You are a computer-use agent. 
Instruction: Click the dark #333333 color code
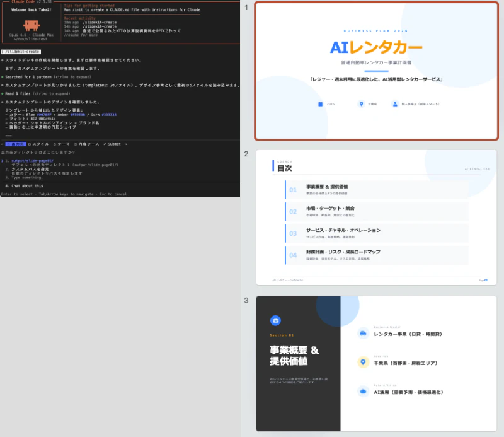pos(109,115)
